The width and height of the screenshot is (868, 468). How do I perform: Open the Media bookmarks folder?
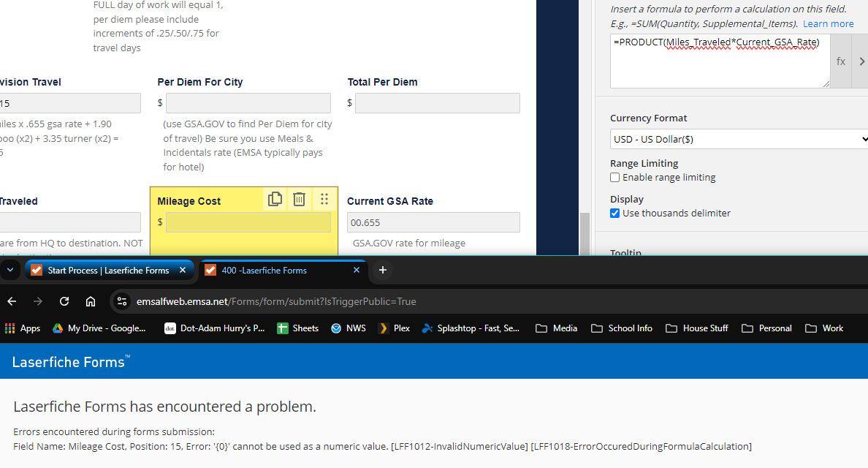pos(556,328)
